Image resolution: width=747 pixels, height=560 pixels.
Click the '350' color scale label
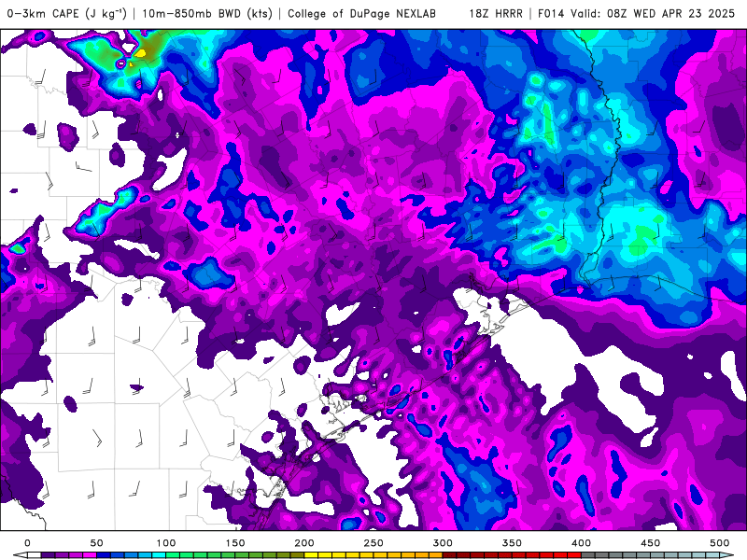coord(512,543)
